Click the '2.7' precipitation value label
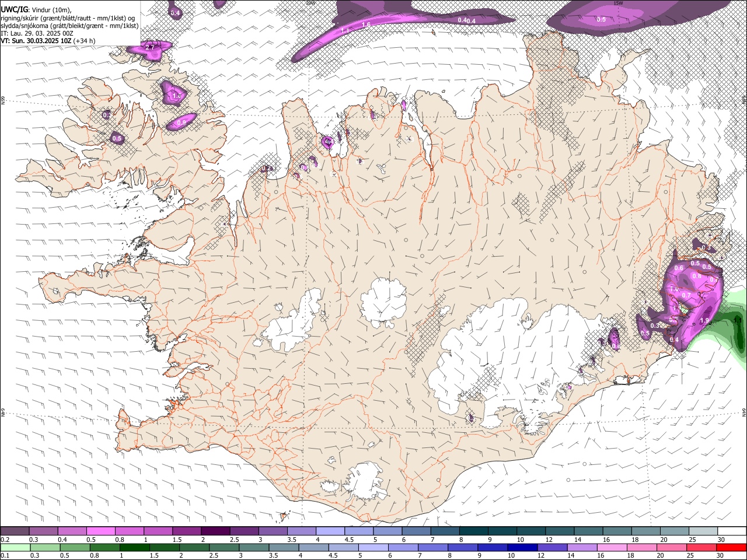This screenshot has width=747, height=560. (x=150, y=47)
